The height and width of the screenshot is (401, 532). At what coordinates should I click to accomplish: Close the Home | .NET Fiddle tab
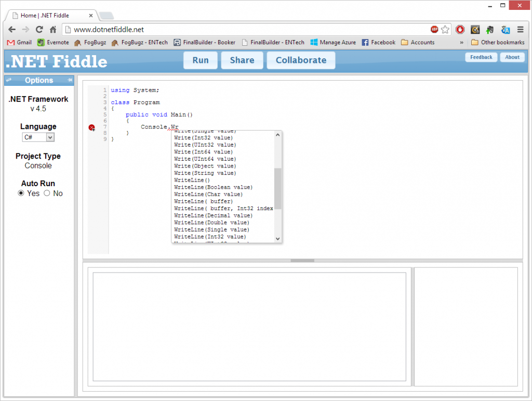(90, 16)
